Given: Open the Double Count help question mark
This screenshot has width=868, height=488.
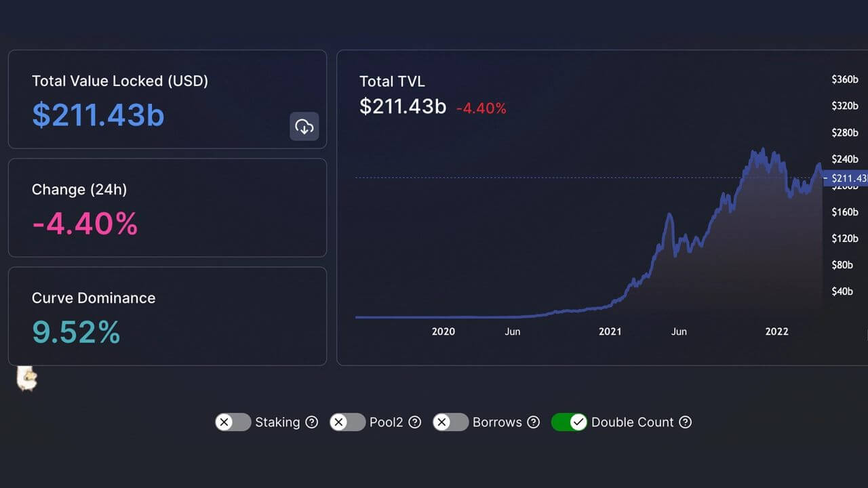Looking at the screenshot, I should (x=686, y=422).
